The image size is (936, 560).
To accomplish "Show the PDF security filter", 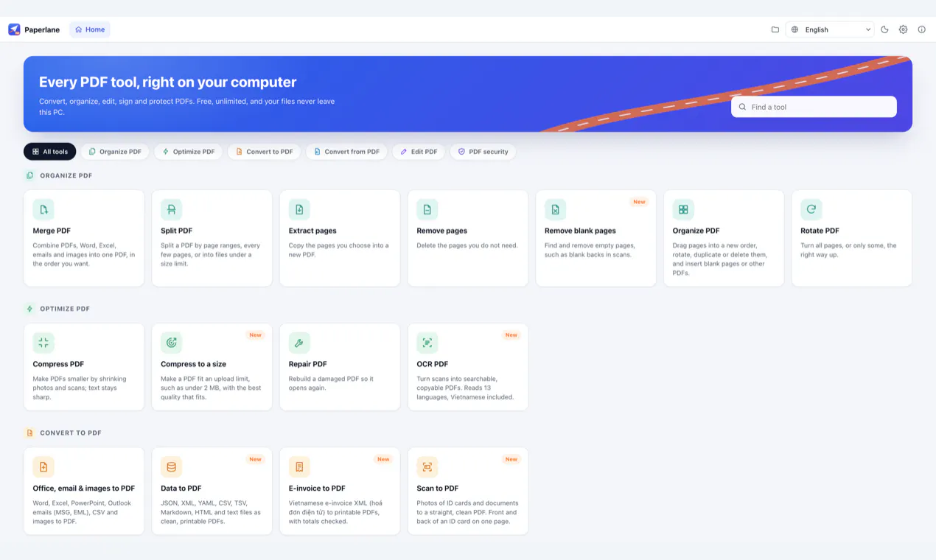I will [483, 152].
